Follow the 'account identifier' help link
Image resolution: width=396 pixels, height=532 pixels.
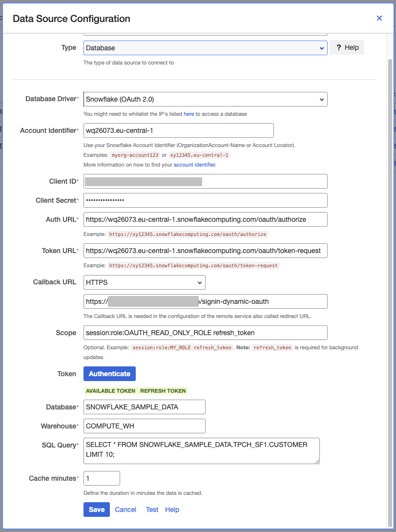click(194, 165)
